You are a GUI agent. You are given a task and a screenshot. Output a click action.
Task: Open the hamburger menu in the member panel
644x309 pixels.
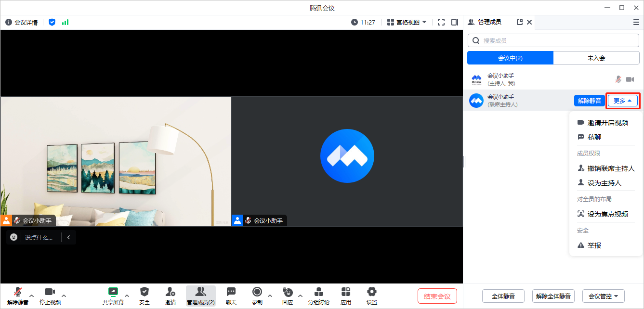point(636,22)
